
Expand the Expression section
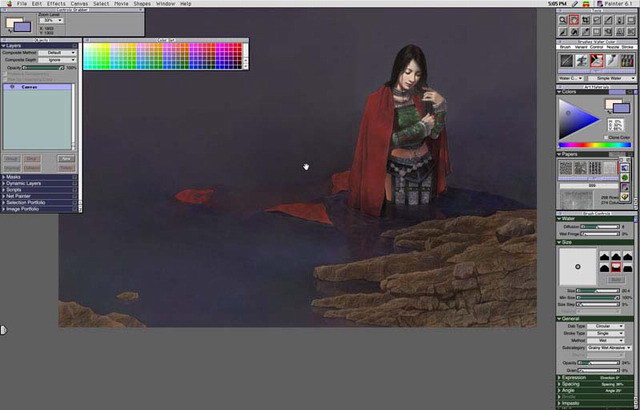click(559, 378)
